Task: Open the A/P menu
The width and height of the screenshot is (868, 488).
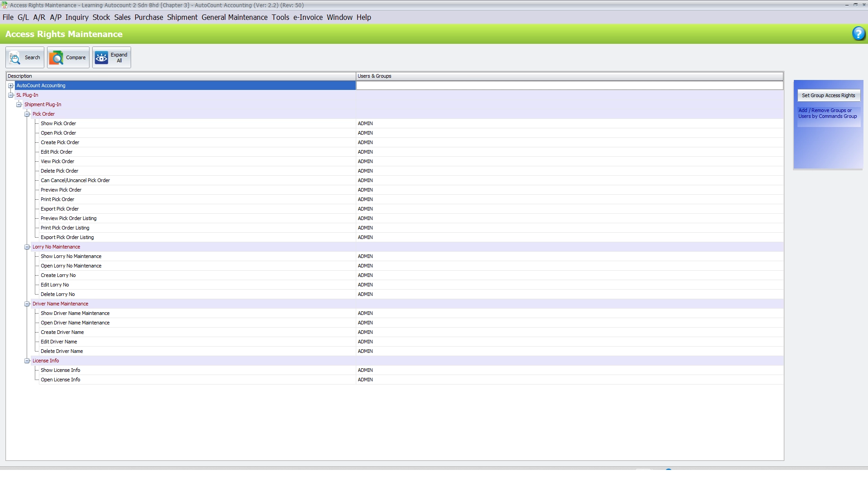Action: pos(56,17)
